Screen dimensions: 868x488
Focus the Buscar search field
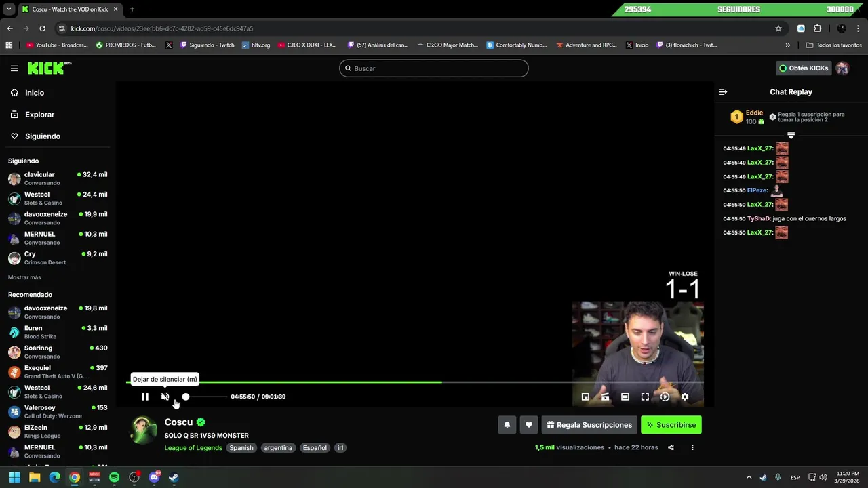[434, 68]
